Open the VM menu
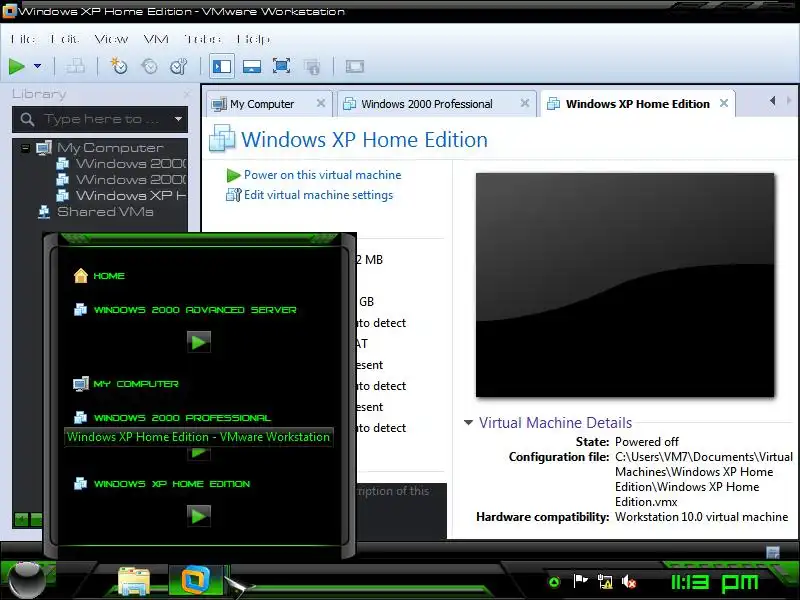The width and height of the screenshot is (800, 600). point(156,39)
